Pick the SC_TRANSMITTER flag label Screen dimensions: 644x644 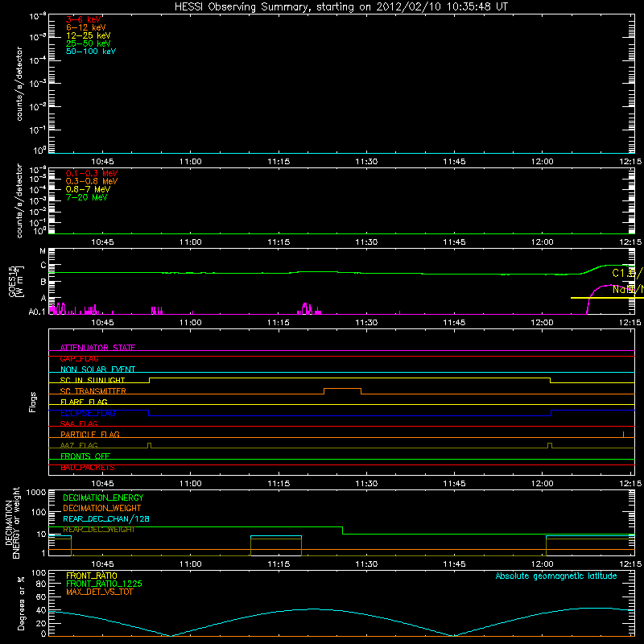[93, 391]
